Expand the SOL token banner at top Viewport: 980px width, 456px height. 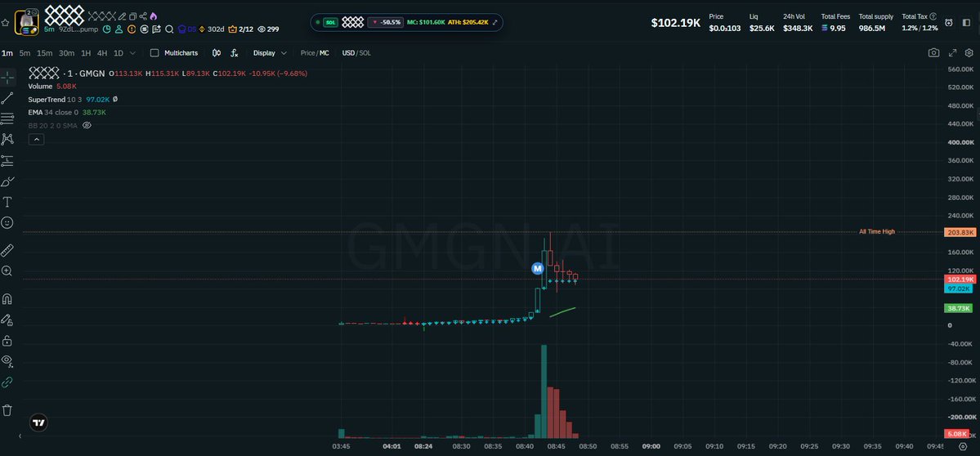tap(495, 23)
